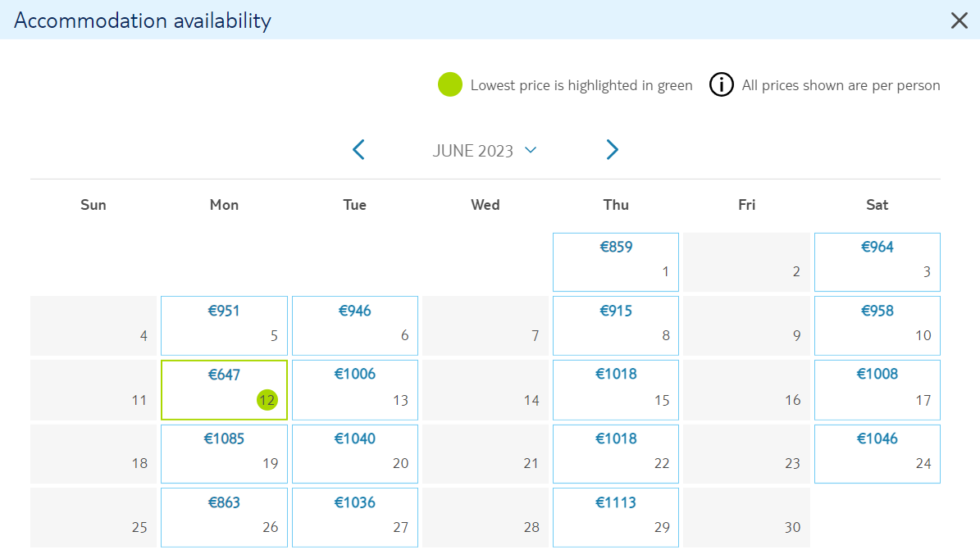
Task: Choose June 1 priced at €859
Action: pyautogui.click(x=616, y=262)
